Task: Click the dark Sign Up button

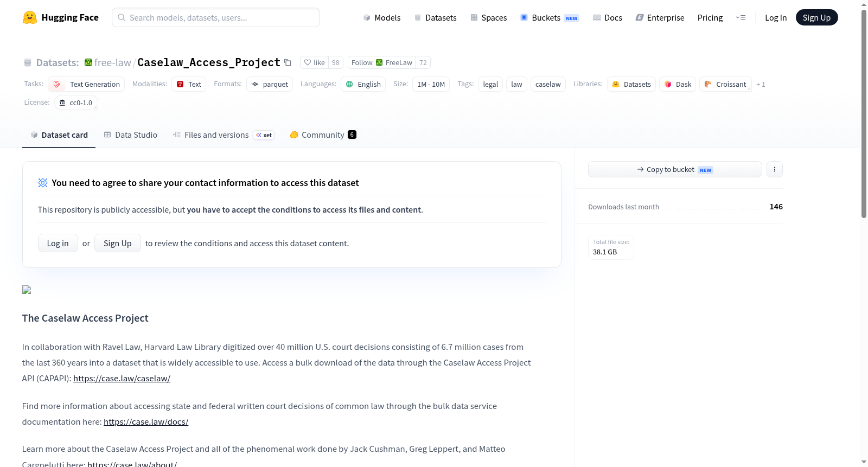Action: [x=816, y=17]
